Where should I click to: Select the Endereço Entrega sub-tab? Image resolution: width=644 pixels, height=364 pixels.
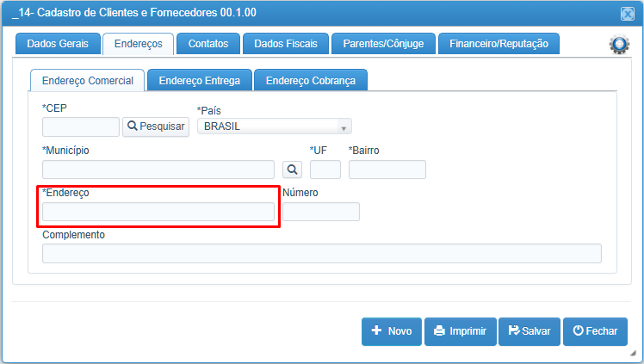(x=200, y=80)
